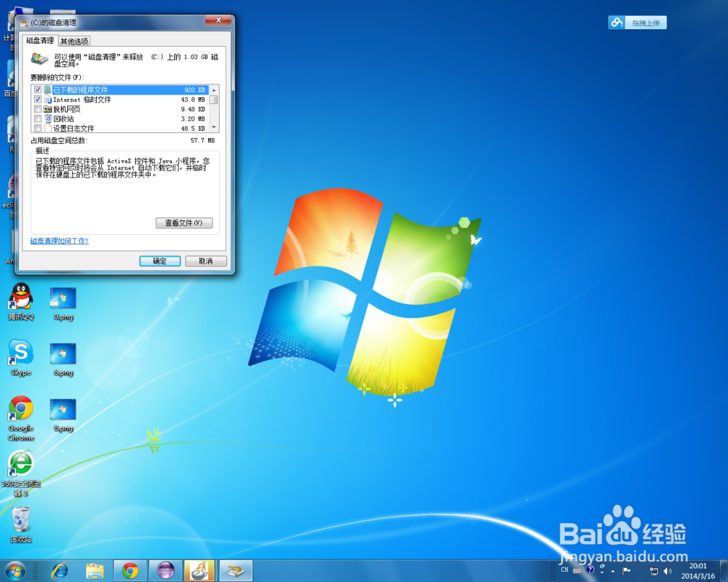The height and width of the screenshot is (582, 728).
Task: Select the 磁盘清理 tab
Action: coord(40,41)
